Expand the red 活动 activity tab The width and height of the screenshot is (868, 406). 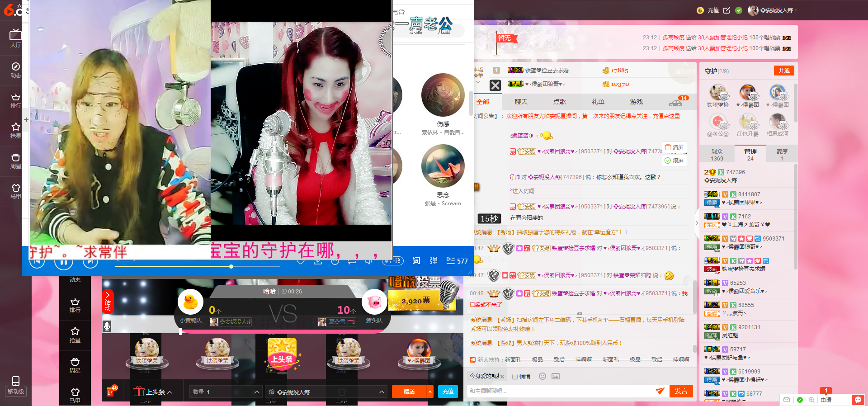108,302
